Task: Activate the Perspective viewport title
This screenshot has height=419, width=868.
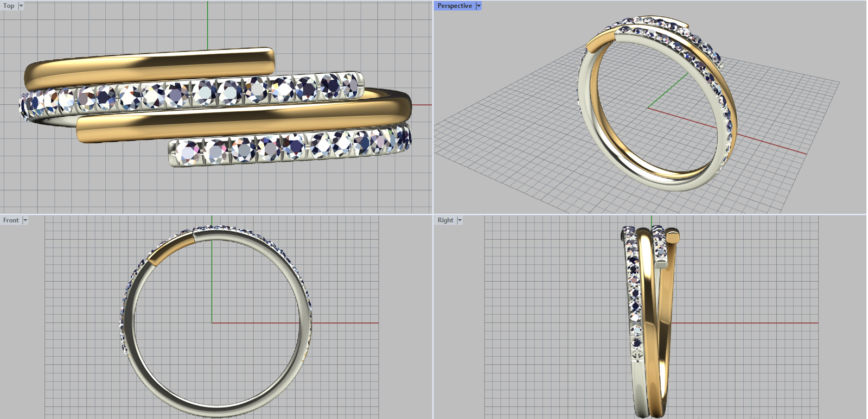Action: click(454, 6)
